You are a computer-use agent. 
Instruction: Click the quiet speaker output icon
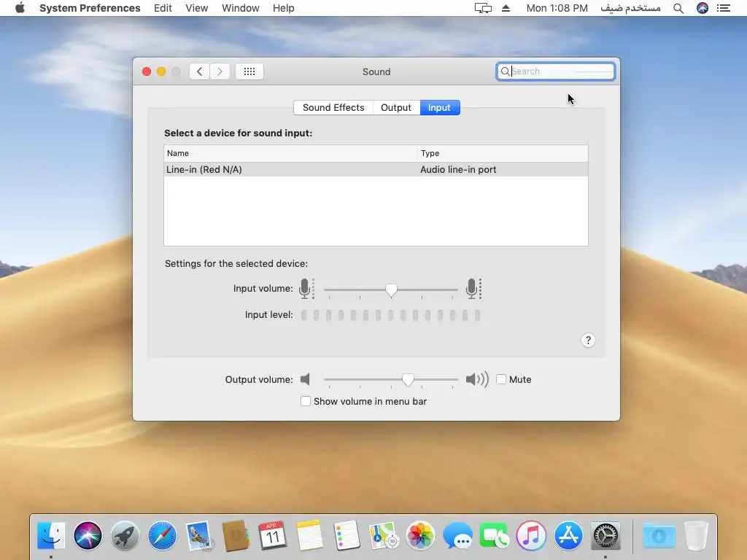pos(306,379)
